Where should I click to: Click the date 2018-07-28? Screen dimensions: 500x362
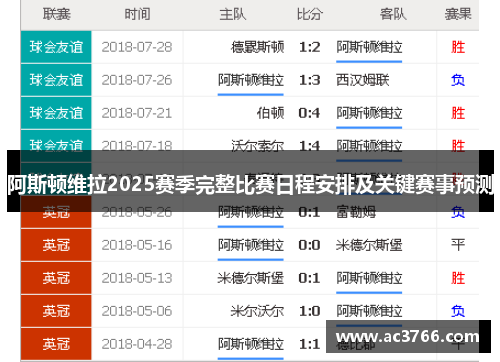coord(137,47)
